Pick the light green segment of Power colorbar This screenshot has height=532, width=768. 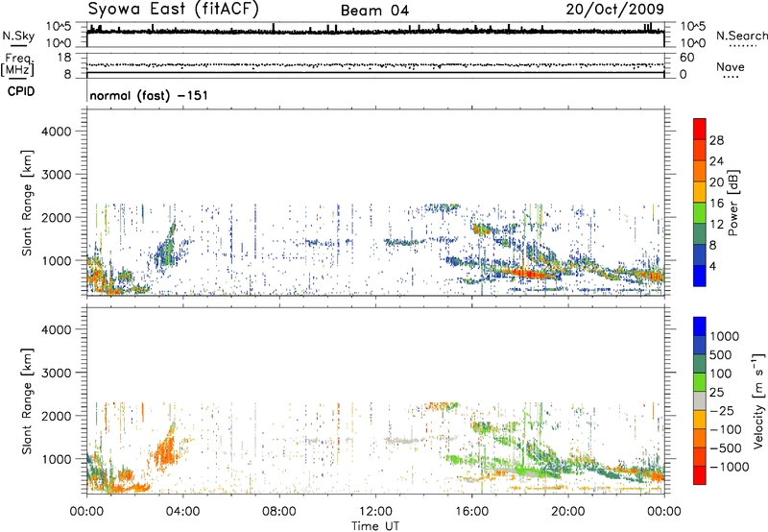tap(700, 213)
